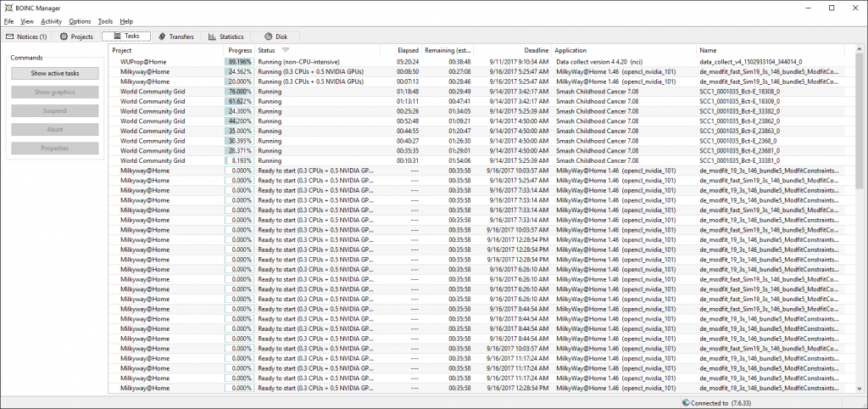
Task: Click the Notices envelope icon
Action: [x=10, y=36]
